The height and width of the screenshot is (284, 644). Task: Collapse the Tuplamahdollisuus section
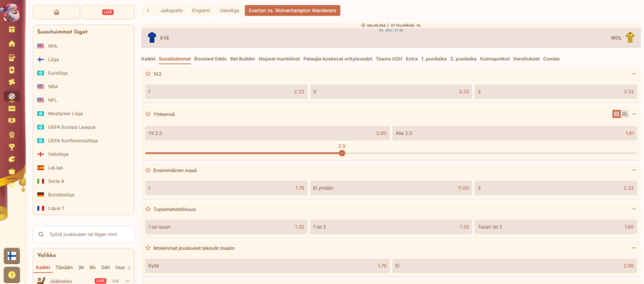click(x=634, y=209)
